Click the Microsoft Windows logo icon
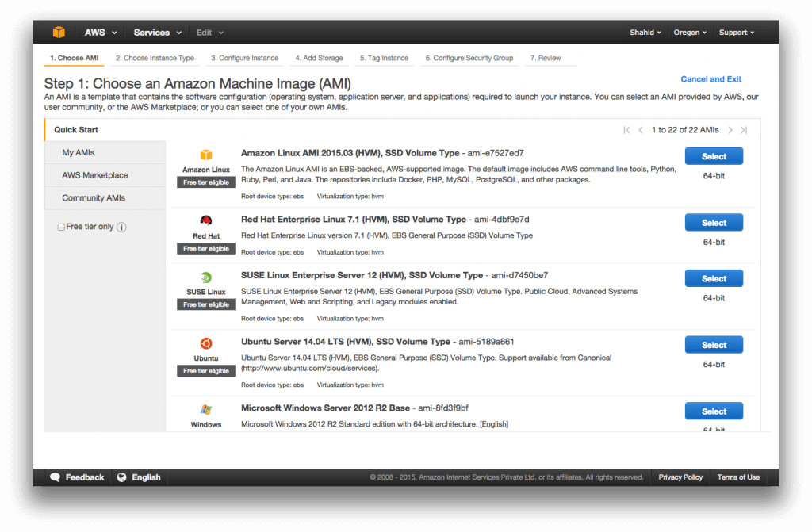This screenshot has height=532, width=812. (x=205, y=411)
